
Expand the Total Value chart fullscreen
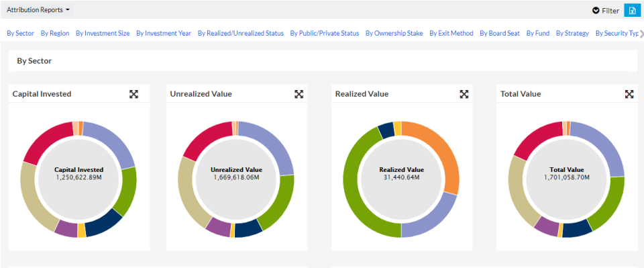tap(629, 94)
